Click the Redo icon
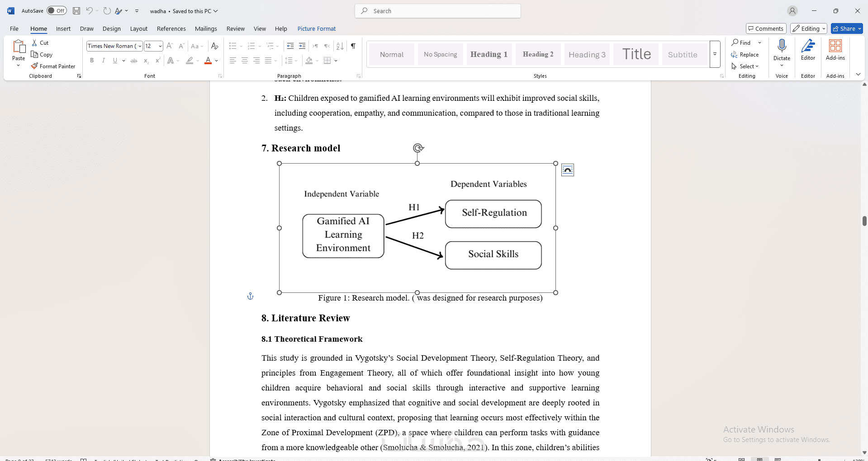Screen dimensions: 868x461 coord(107,11)
